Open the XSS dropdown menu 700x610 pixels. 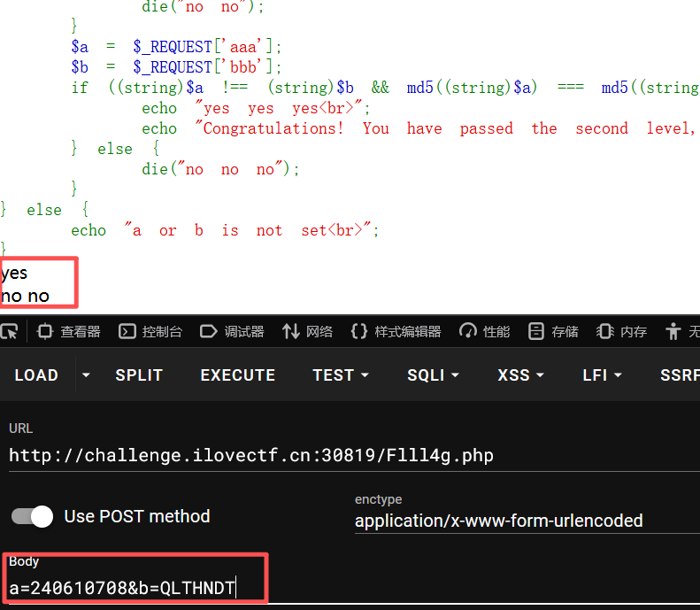[x=520, y=375]
